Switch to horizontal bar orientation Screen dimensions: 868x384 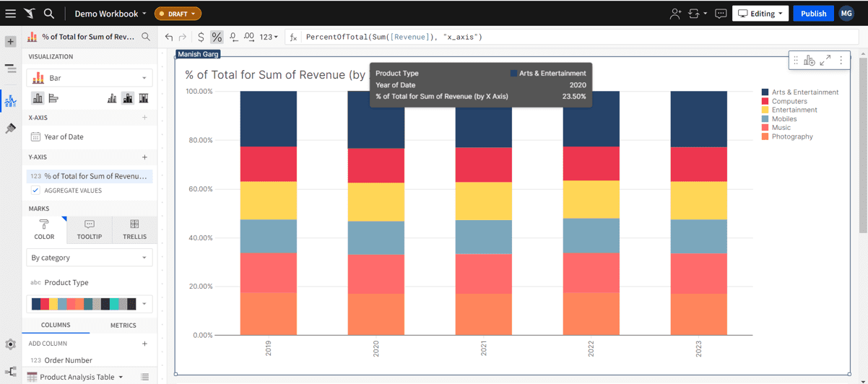53,98
